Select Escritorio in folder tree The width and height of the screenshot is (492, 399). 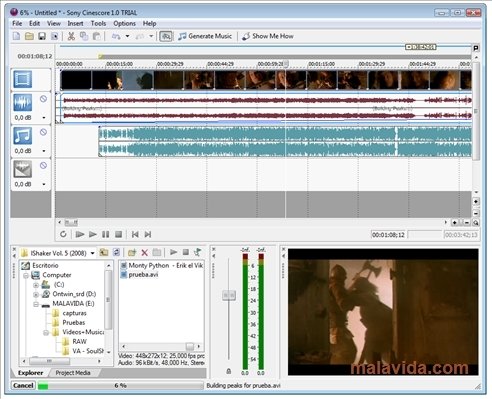tap(45, 265)
